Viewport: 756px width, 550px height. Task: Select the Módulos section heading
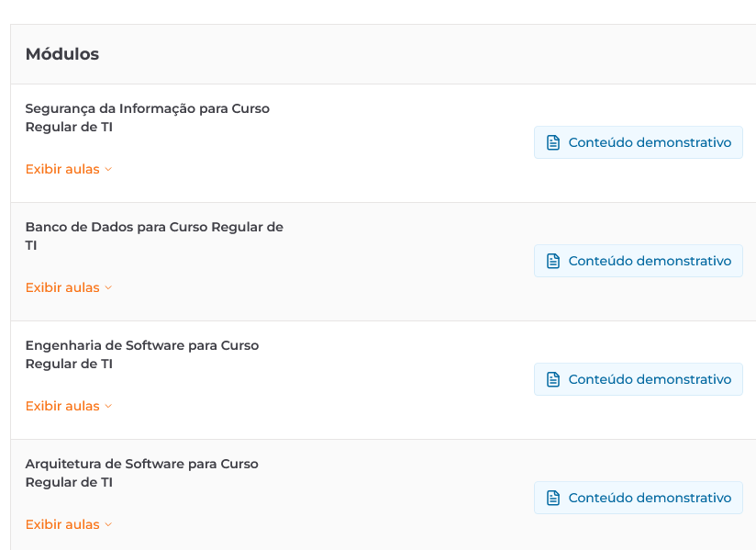62,54
